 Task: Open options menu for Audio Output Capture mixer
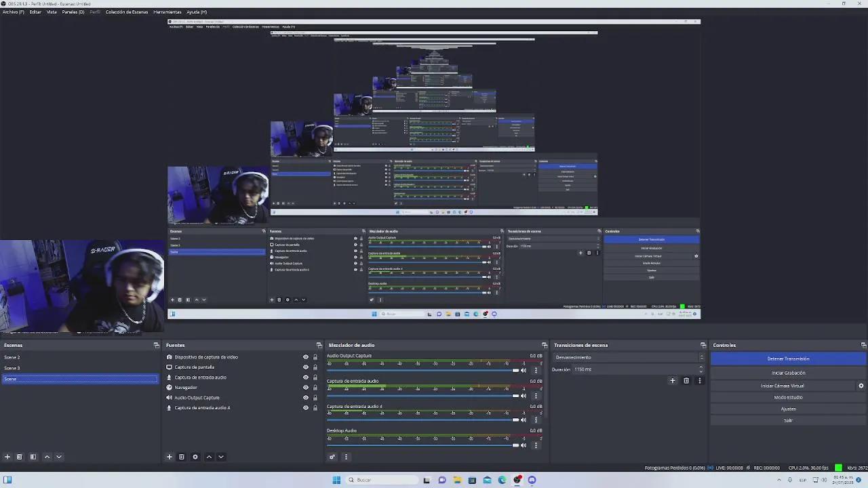536,371
